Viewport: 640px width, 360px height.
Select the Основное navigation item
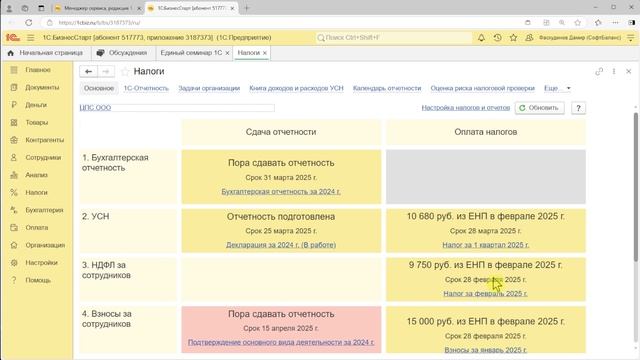click(x=99, y=88)
